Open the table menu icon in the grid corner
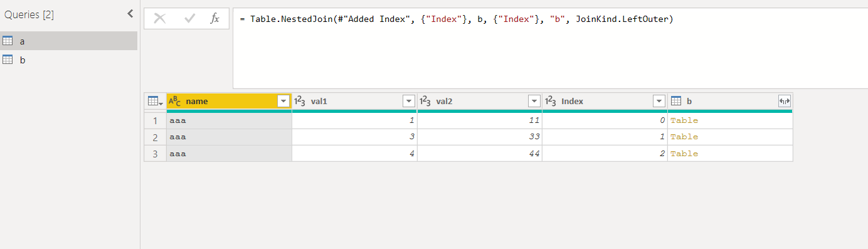Screen dimensions: 868x249 [155, 101]
